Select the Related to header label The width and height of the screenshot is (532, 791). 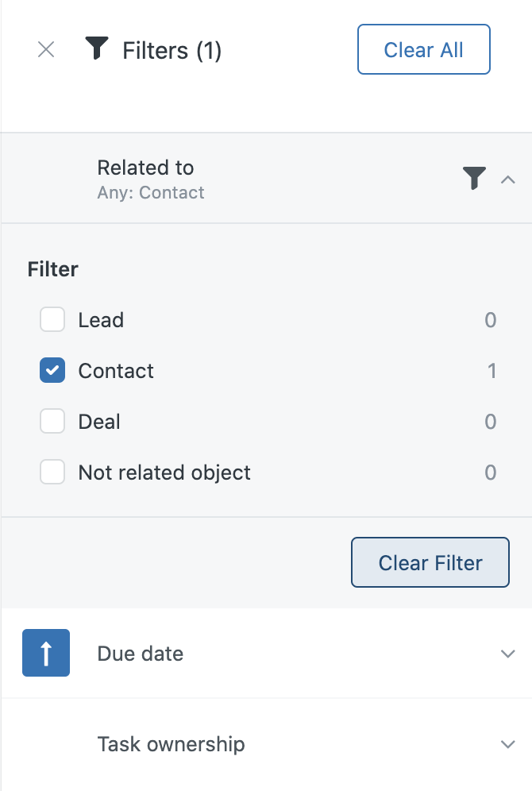click(145, 168)
